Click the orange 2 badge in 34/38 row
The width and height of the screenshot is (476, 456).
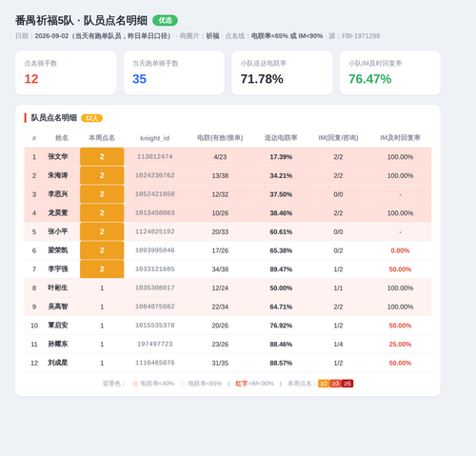click(102, 269)
